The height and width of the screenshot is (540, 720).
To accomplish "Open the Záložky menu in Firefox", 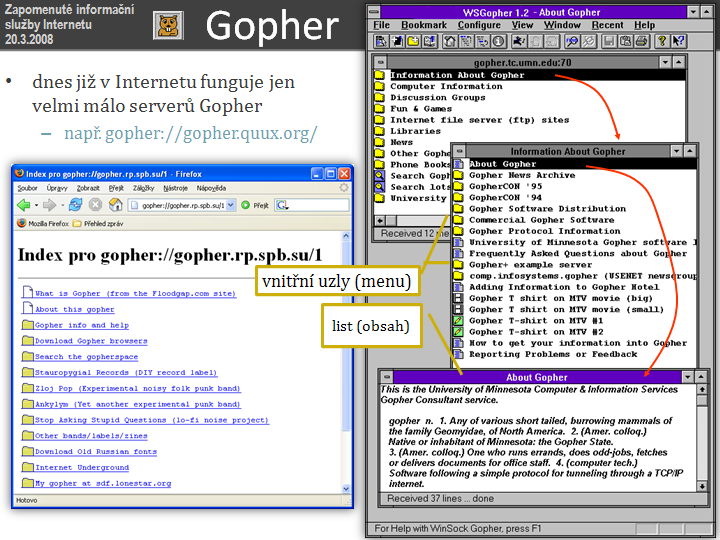I will (x=144, y=188).
